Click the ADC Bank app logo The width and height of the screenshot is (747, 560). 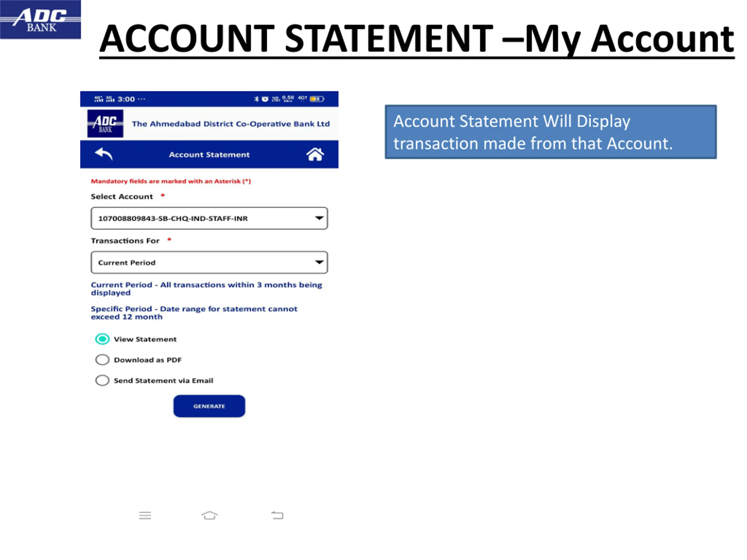(x=105, y=124)
